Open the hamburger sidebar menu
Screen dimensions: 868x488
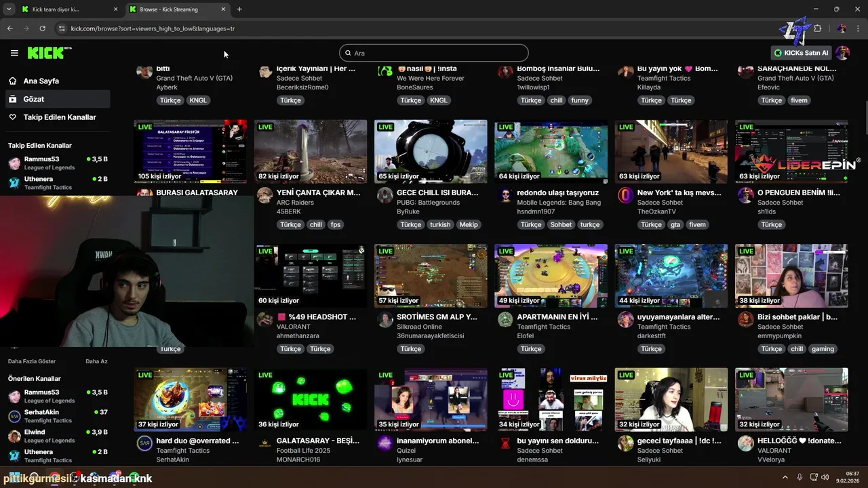[x=14, y=53]
